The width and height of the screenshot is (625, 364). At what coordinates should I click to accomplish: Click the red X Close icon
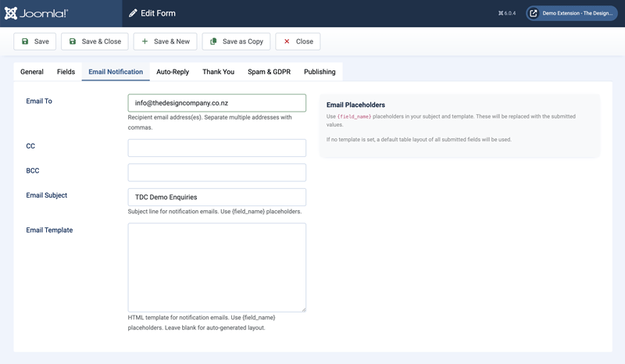click(287, 41)
